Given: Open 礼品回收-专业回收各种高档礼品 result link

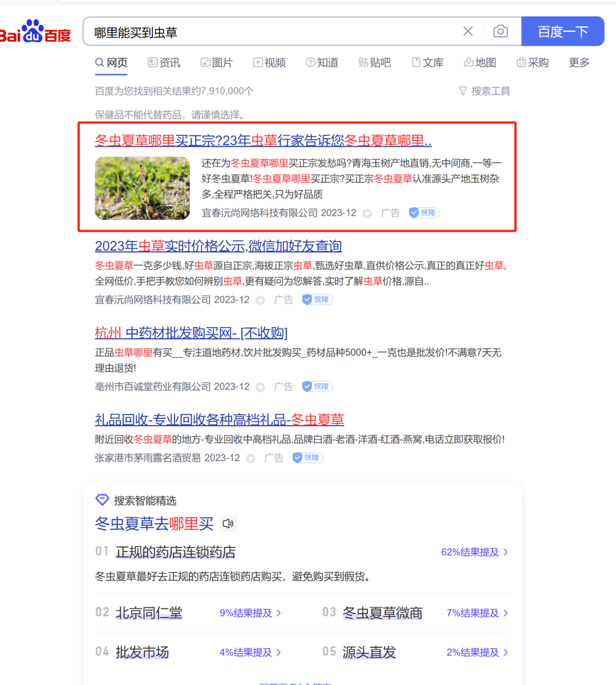Looking at the screenshot, I should 219,420.
